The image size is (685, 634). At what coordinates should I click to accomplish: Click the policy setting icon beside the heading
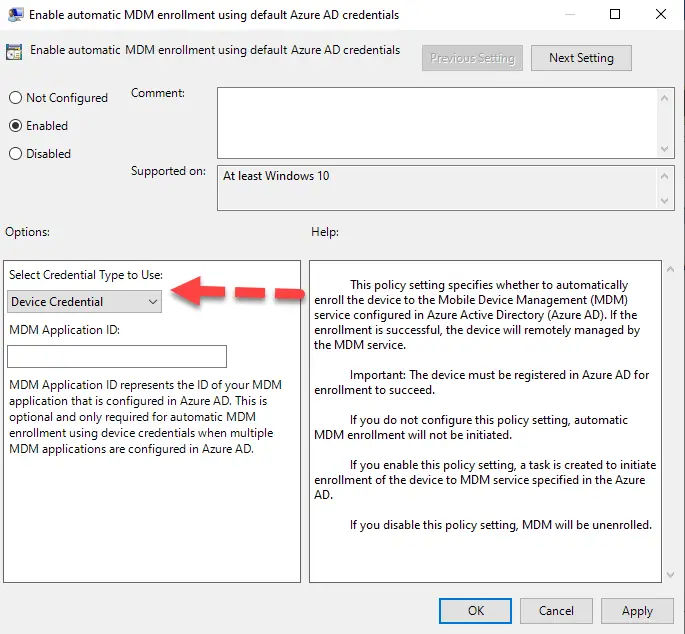[x=14, y=52]
